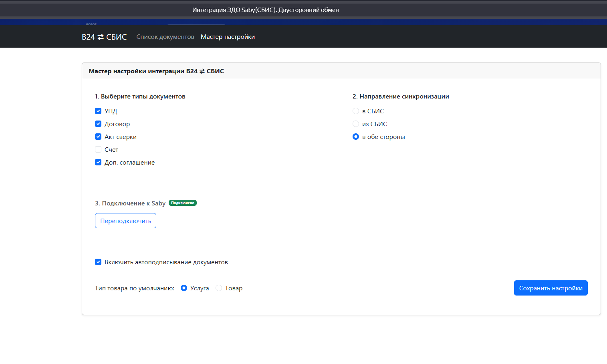Viewport: 607px width, 364px height.
Task: Select the 'в СБИС' sync direction
Action: point(356,111)
